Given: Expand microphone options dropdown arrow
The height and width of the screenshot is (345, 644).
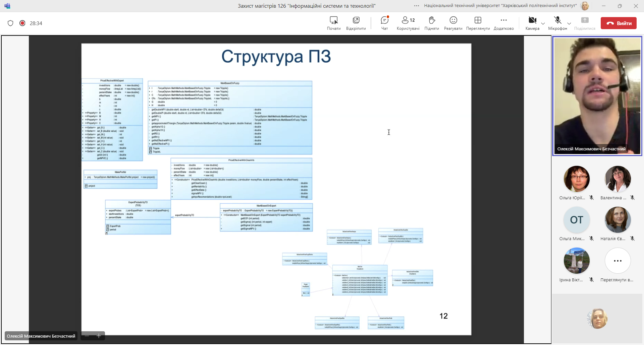Looking at the screenshot, I should tap(569, 23).
